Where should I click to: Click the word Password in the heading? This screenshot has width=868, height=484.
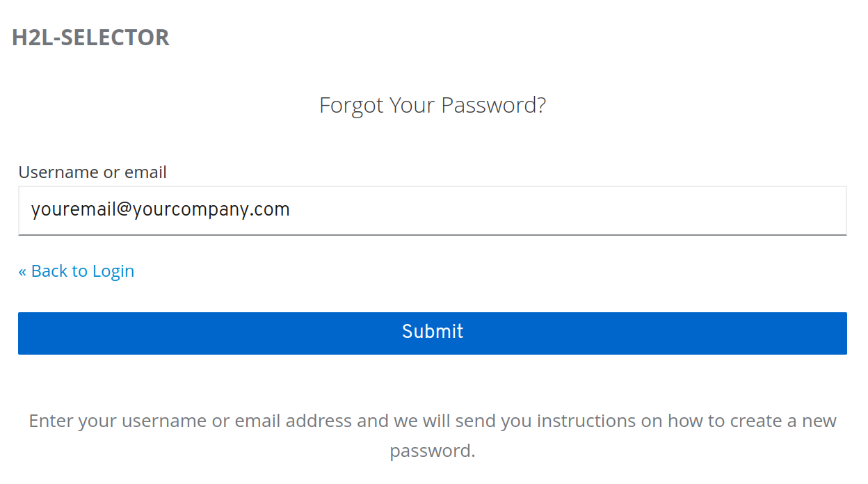494,106
